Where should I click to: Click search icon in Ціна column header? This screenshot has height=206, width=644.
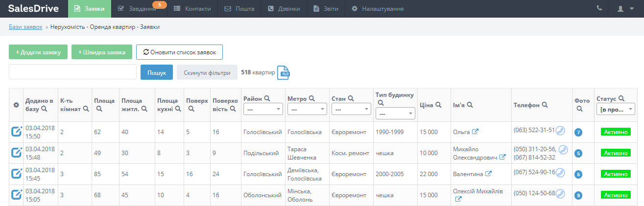click(x=438, y=105)
